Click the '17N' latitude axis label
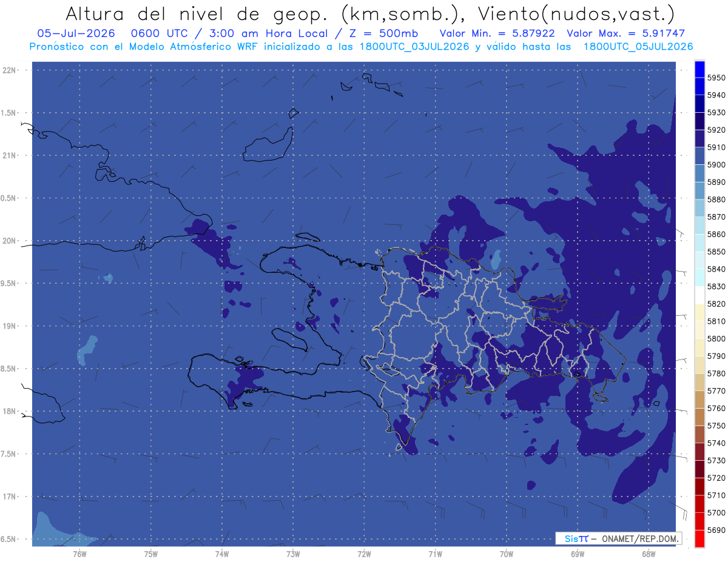The image size is (728, 562). (x=9, y=497)
